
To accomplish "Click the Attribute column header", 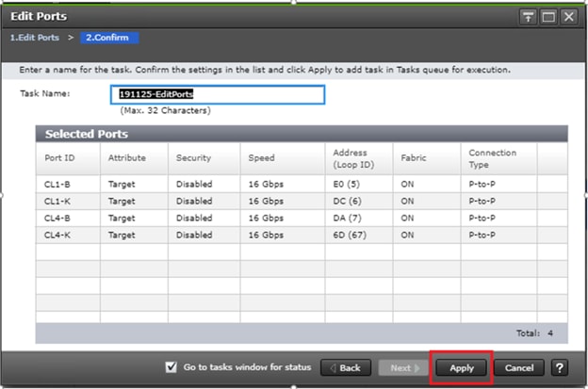I will (134, 158).
